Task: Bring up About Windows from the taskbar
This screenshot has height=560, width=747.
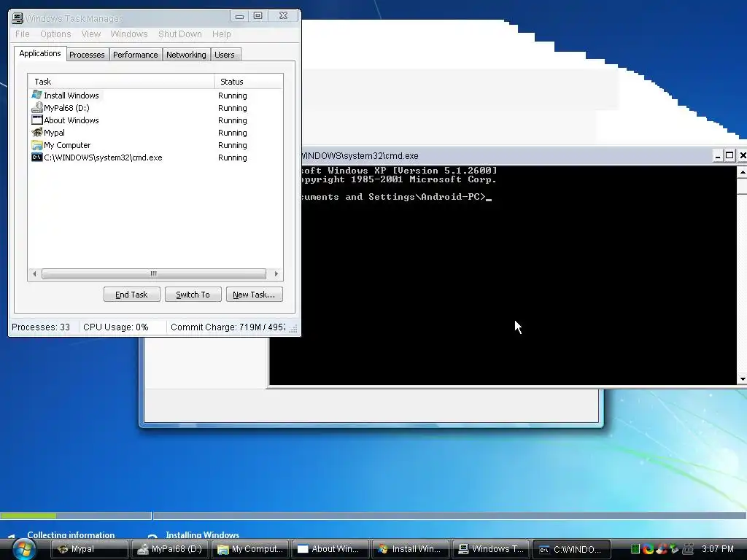Action: (x=330, y=549)
